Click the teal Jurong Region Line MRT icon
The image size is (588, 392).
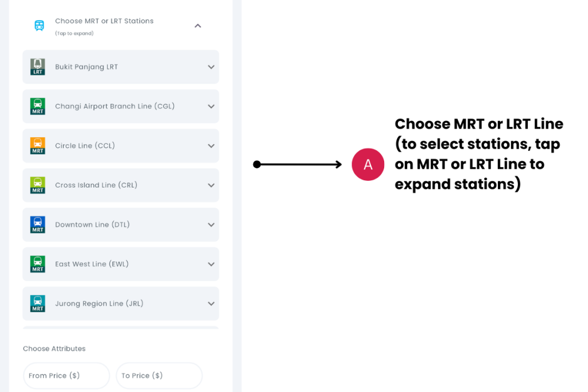[x=37, y=303]
